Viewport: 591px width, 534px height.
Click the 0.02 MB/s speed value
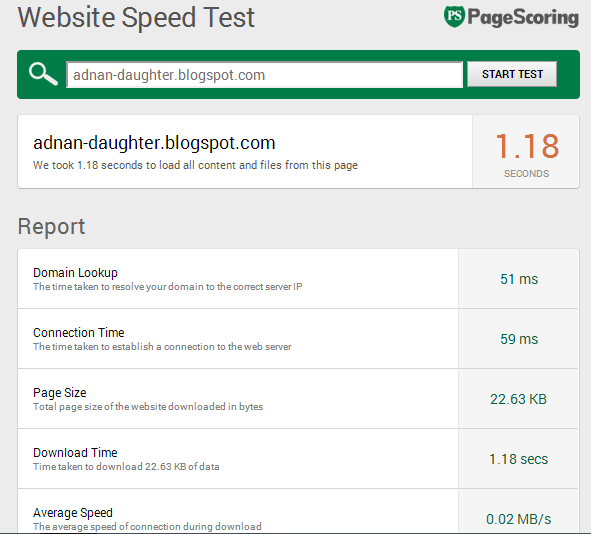click(x=519, y=519)
